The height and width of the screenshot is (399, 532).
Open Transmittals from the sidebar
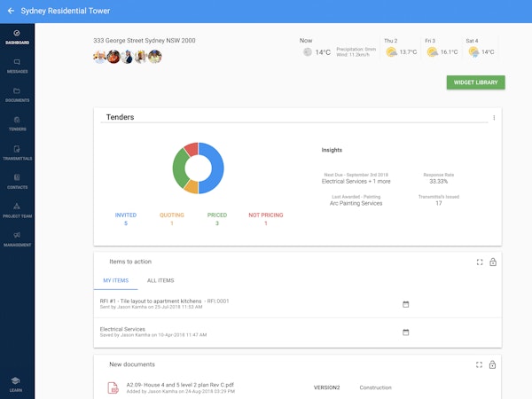coord(17,153)
